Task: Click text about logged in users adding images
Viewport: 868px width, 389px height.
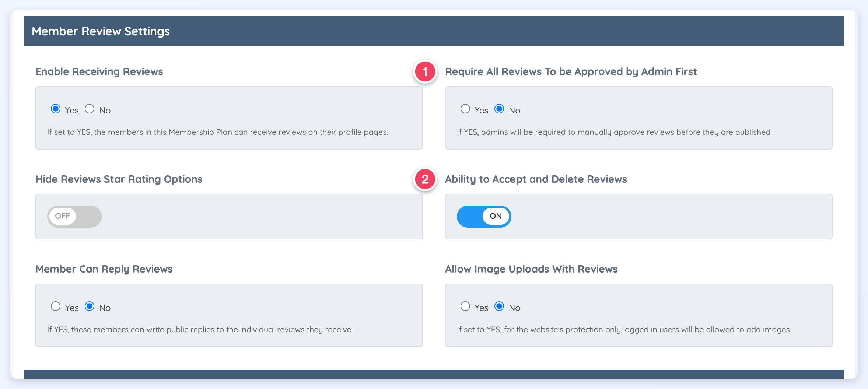Action: point(623,330)
